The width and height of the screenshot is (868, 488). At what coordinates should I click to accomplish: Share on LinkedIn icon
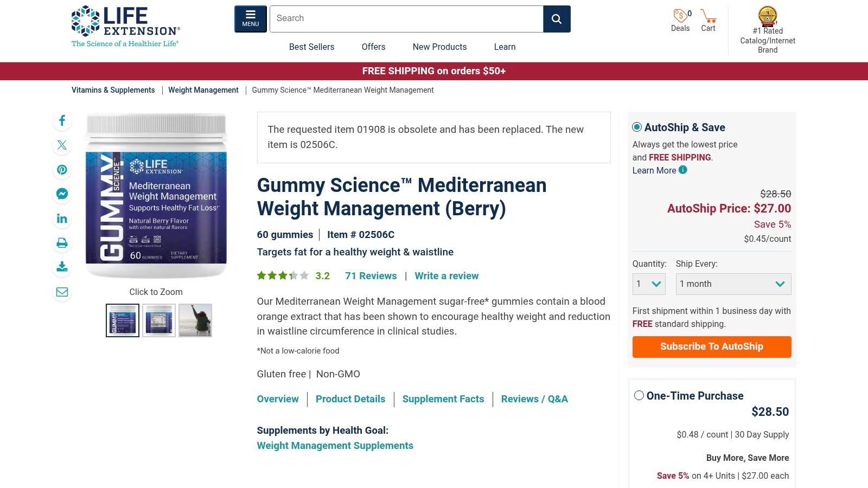62,219
